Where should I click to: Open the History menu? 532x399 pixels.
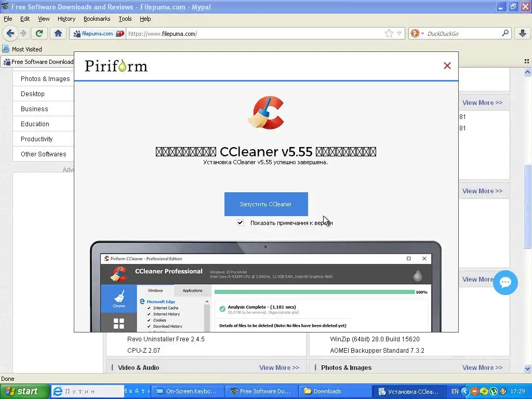[x=66, y=19]
